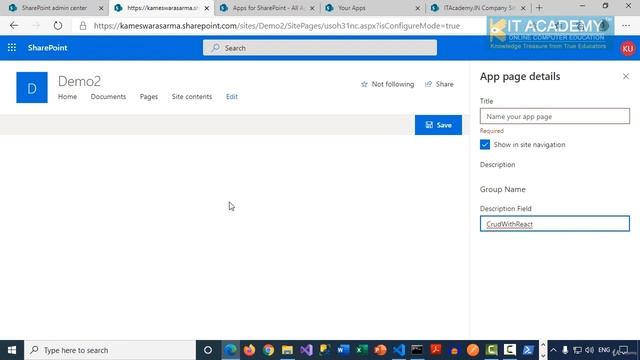Switch ENG input language indicator
The image size is (640, 360).
604,350
